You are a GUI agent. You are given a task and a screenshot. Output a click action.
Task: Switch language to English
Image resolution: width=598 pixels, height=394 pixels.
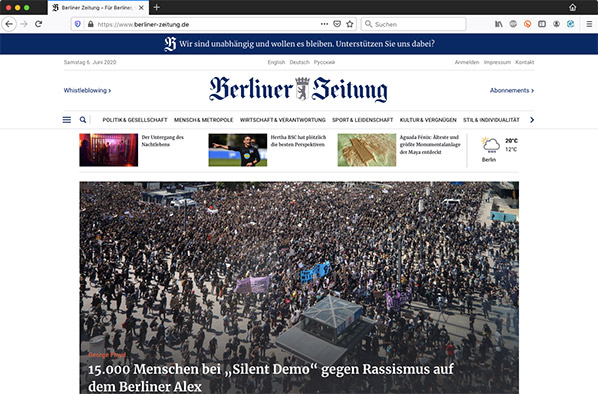[x=276, y=62]
